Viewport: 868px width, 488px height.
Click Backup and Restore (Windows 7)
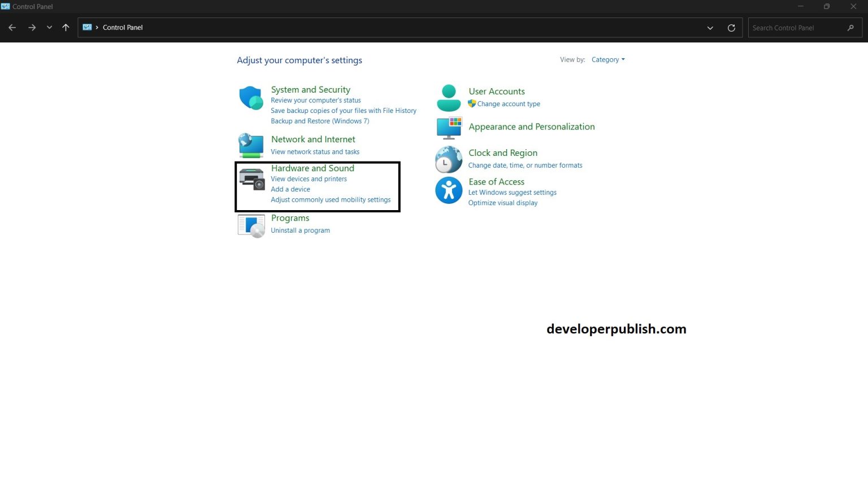pyautogui.click(x=320, y=121)
